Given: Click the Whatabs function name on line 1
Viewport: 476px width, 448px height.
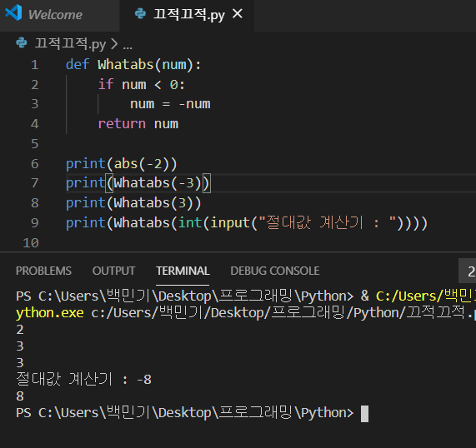Looking at the screenshot, I should point(126,65).
